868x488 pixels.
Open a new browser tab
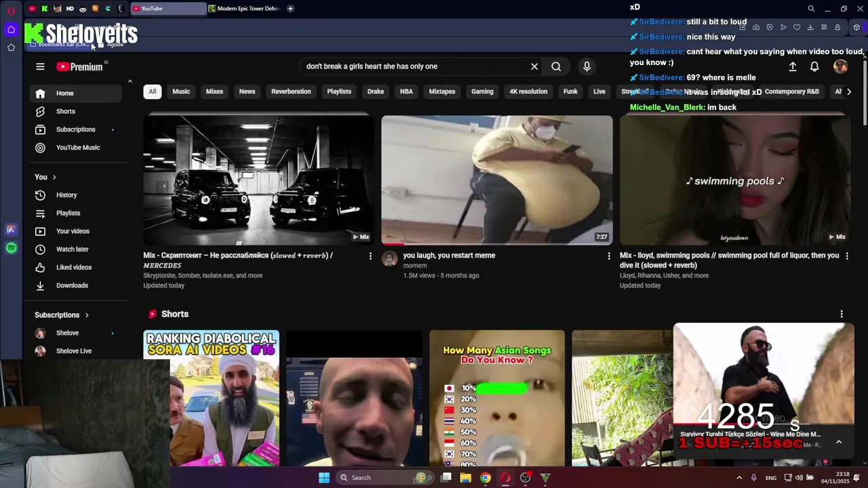(290, 9)
